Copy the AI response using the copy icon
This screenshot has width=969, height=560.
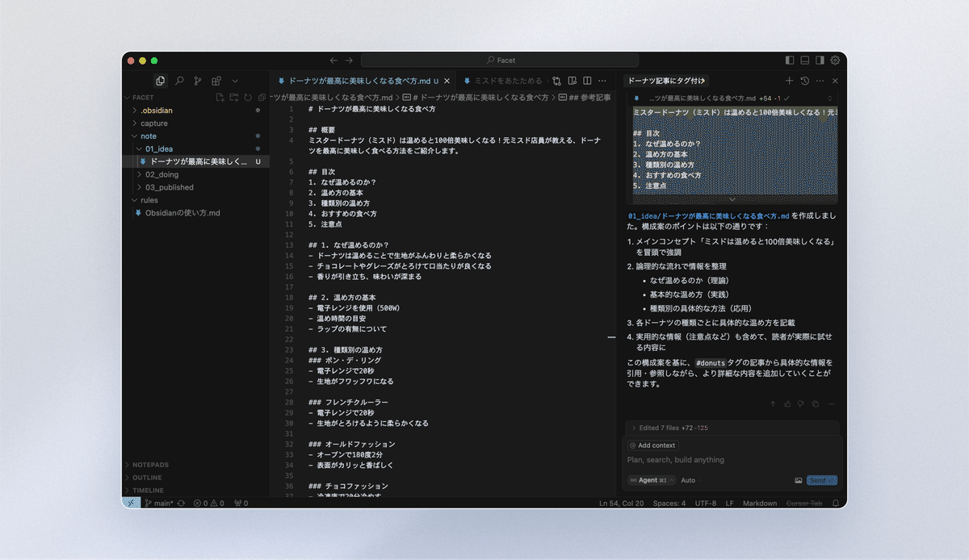[816, 403]
